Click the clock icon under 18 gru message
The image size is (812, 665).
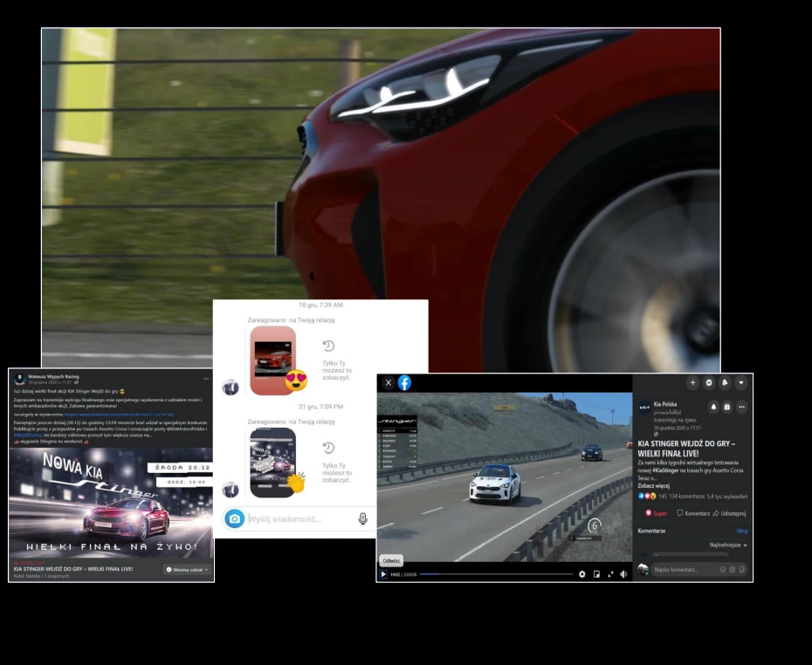328,346
